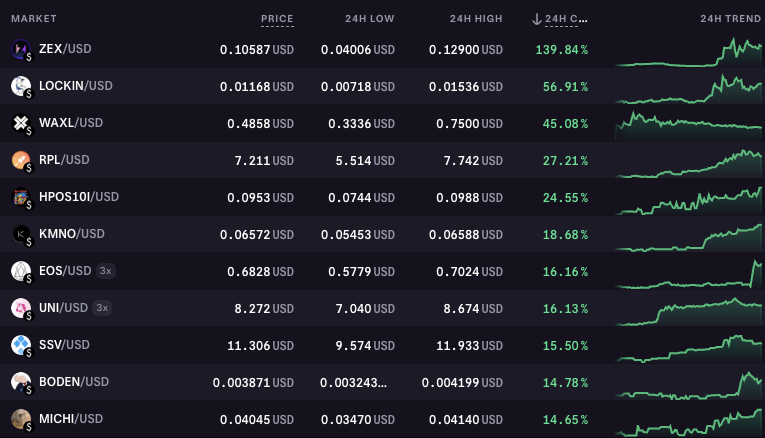Open the HPOS10I/USD market

(79, 197)
